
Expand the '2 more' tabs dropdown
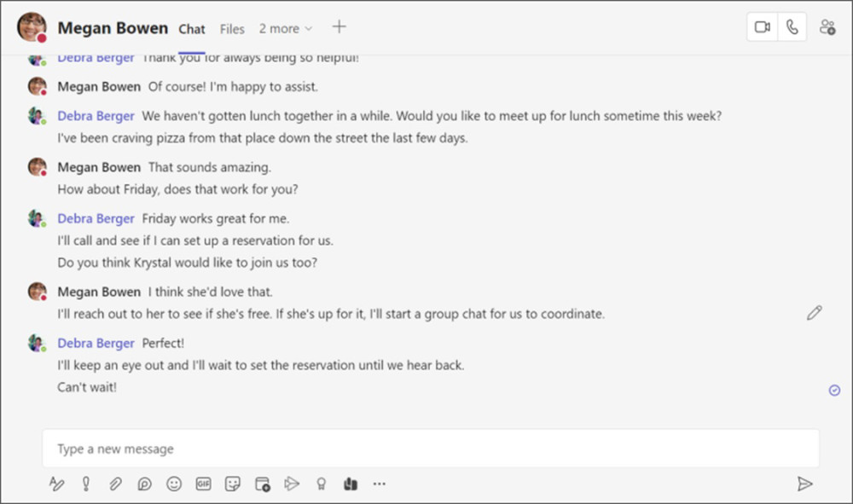286,29
